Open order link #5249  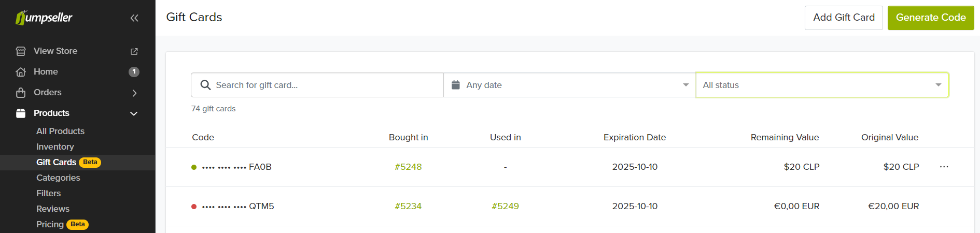point(505,206)
